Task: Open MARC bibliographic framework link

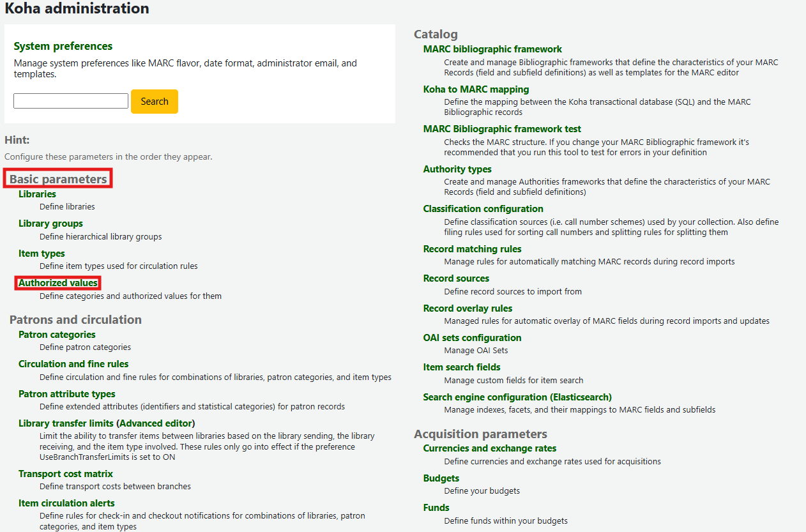Action: click(492, 49)
